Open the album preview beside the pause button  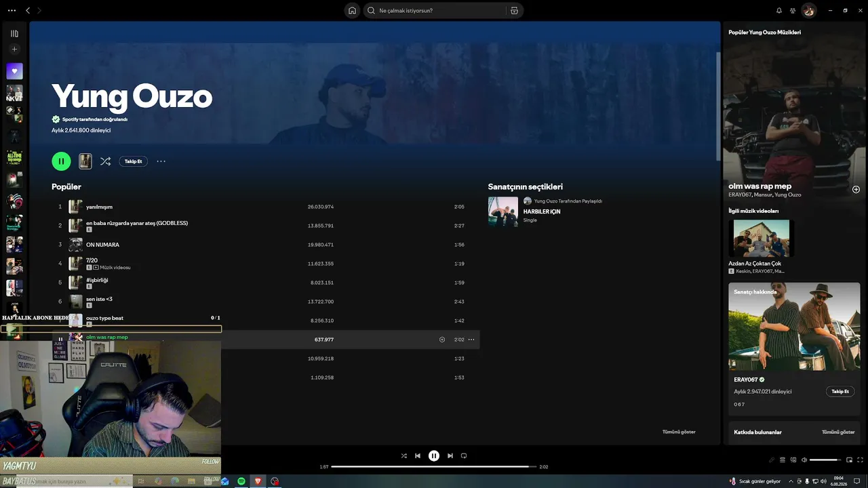coord(85,161)
